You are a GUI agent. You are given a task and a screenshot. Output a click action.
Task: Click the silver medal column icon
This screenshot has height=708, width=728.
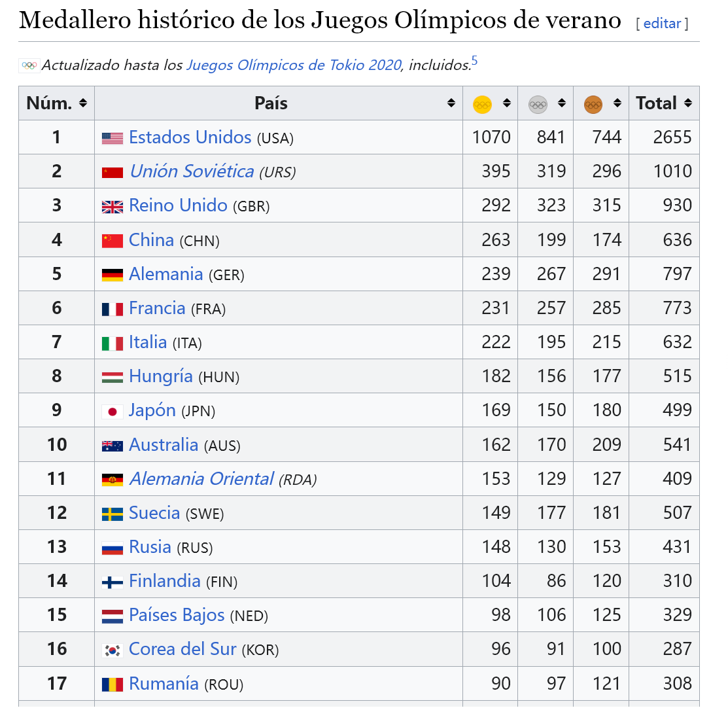click(x=538, y=105)
